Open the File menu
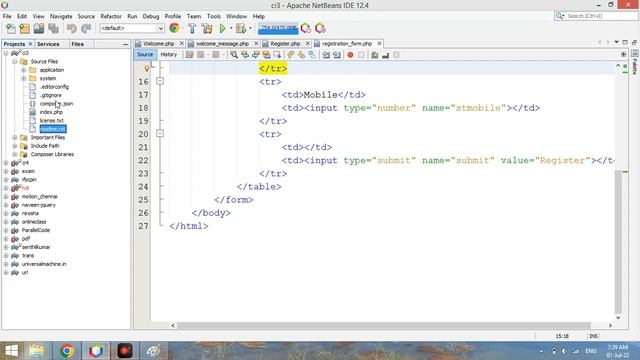The image size is (640, 360). tap(7, 16)
